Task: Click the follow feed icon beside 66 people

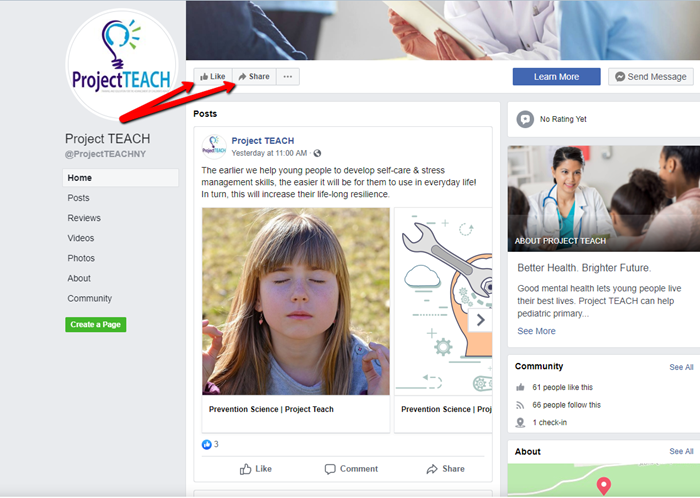Action: coord(520,405)
